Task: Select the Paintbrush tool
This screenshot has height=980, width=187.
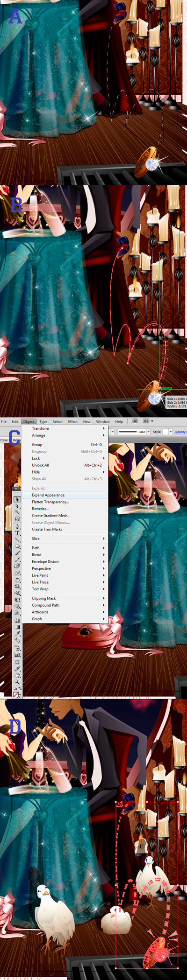Action: [17, 553]
